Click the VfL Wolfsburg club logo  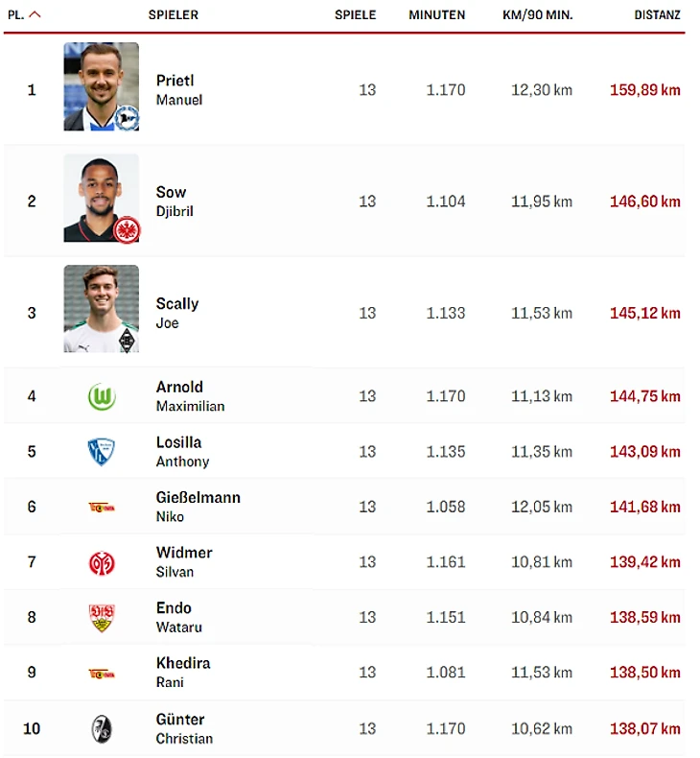(x=102, y=396)
